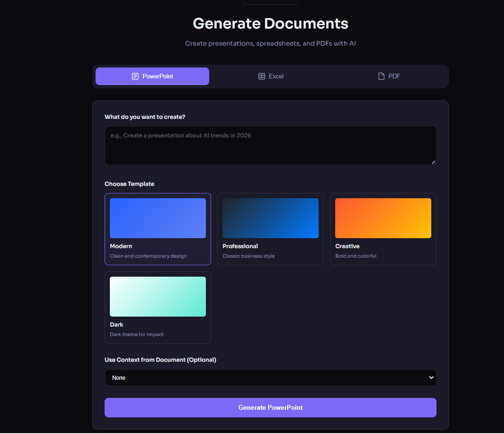Switch to the PDF tab
The width and height of the screenshot is (504, 434).
389,76
